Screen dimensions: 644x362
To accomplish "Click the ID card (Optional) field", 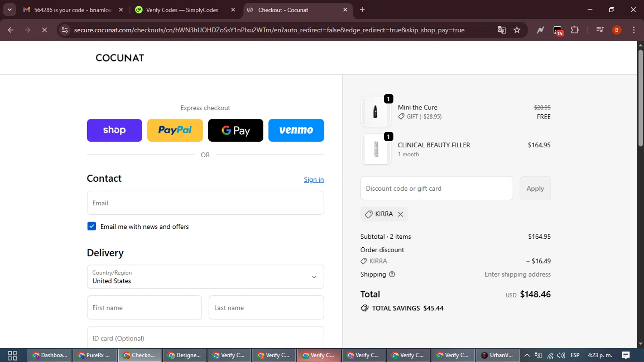I will [205, 338].
